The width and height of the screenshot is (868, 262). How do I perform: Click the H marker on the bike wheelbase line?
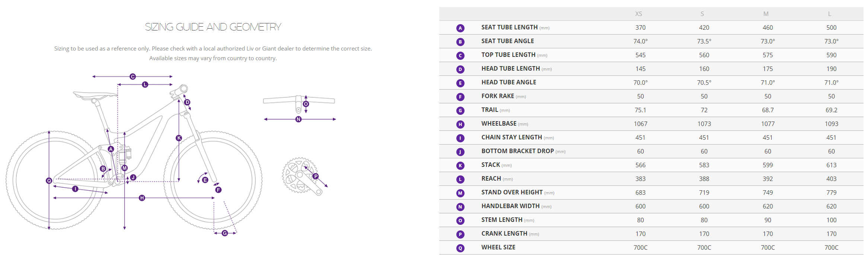point(142,198)
